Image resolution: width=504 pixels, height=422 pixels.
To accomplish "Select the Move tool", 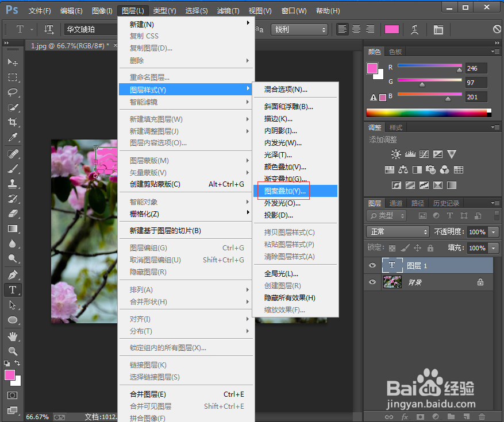I will 13,62.
